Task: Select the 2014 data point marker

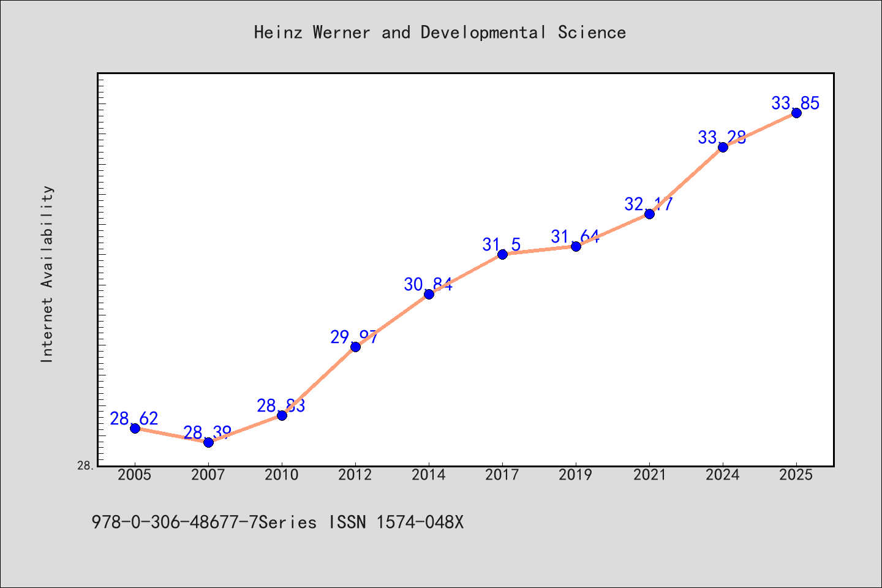Action: [429, 294]
